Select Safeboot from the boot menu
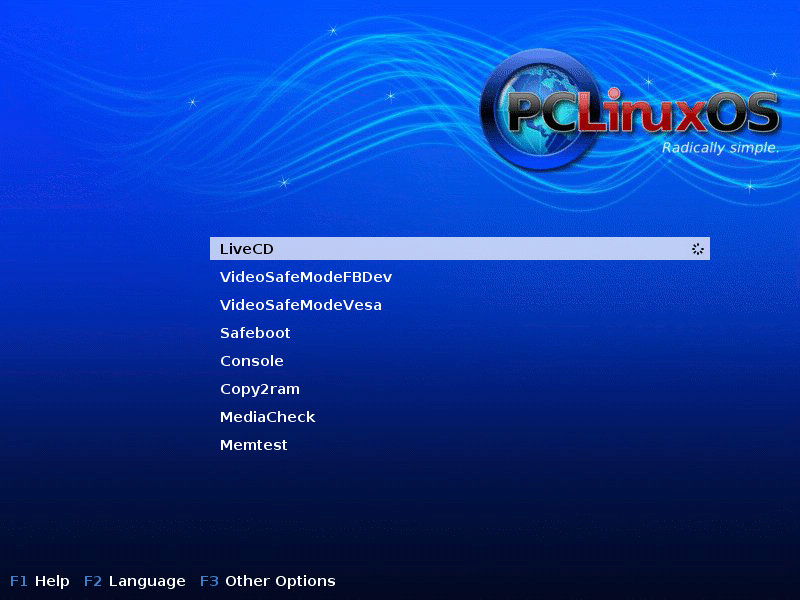The height and width of the screenshot is (600, 800). pos(255,333)
